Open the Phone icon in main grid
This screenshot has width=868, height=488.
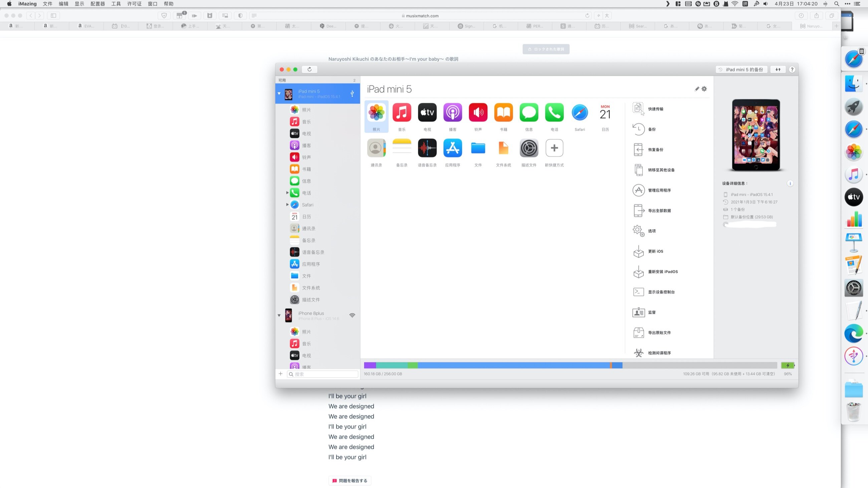click(x=554, y=112)
